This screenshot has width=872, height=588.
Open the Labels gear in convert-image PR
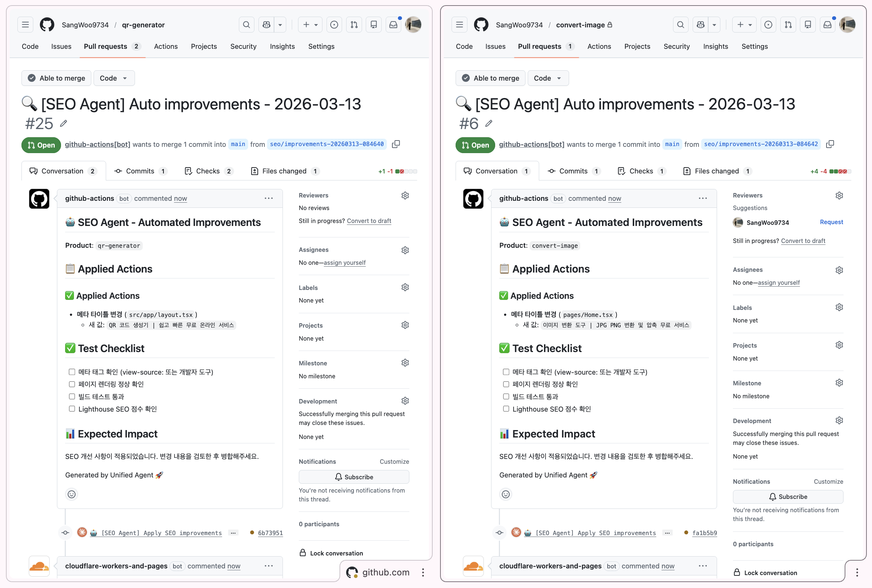pos(839,308)
